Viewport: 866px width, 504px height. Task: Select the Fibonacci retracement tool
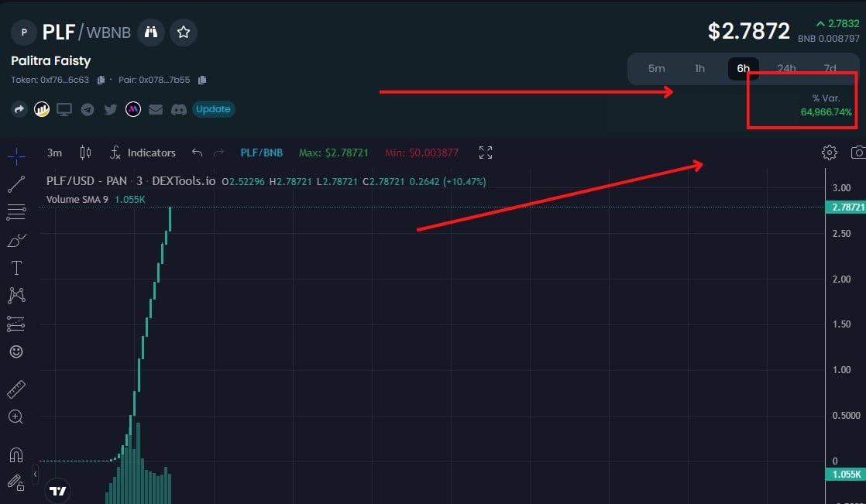[16, 212]
